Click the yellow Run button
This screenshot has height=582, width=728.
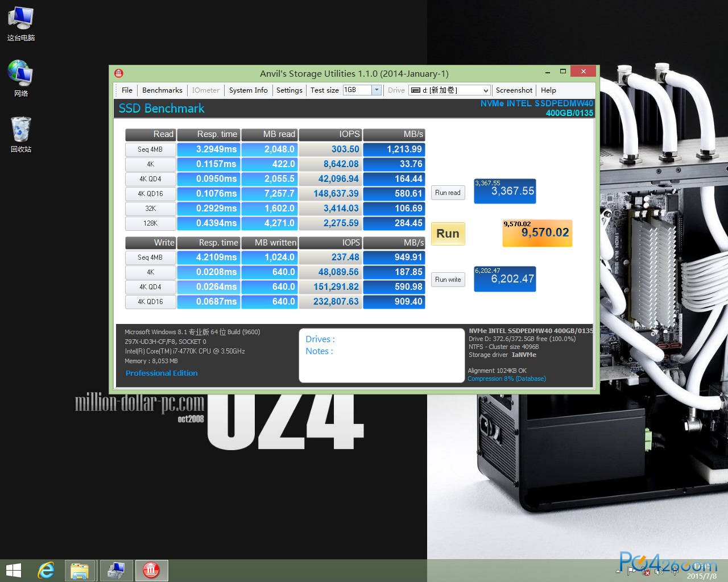448,233
